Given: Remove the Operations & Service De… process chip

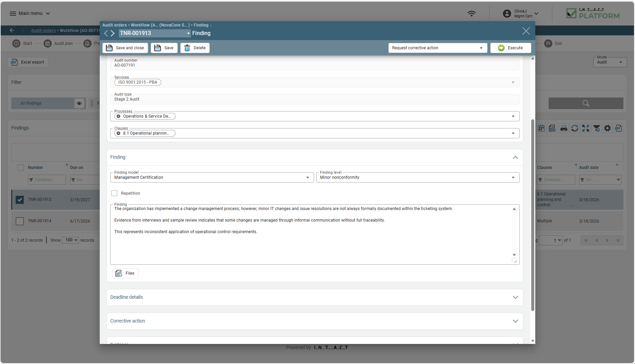Looking at the screenshot, I should coord(118,116).
